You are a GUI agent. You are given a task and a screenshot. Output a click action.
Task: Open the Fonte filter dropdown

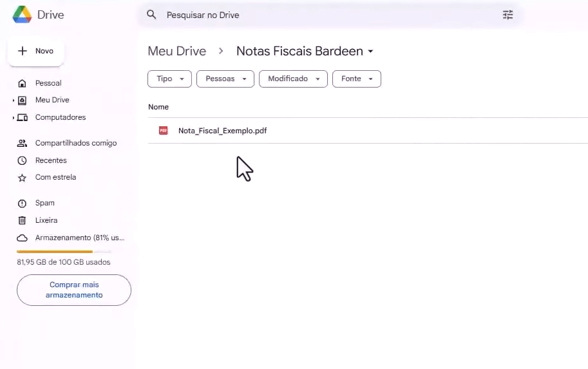click(x=357, y=79)
